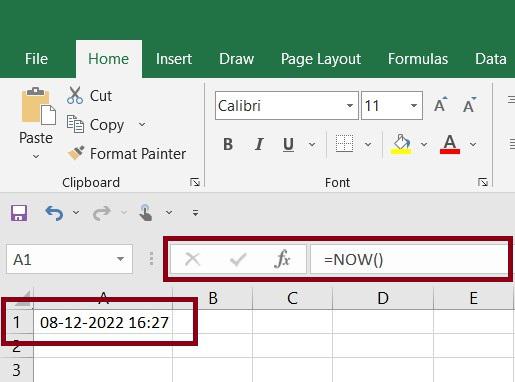Select row 3 header
This screenshot has height=382, width=515.
coord(16,370)
